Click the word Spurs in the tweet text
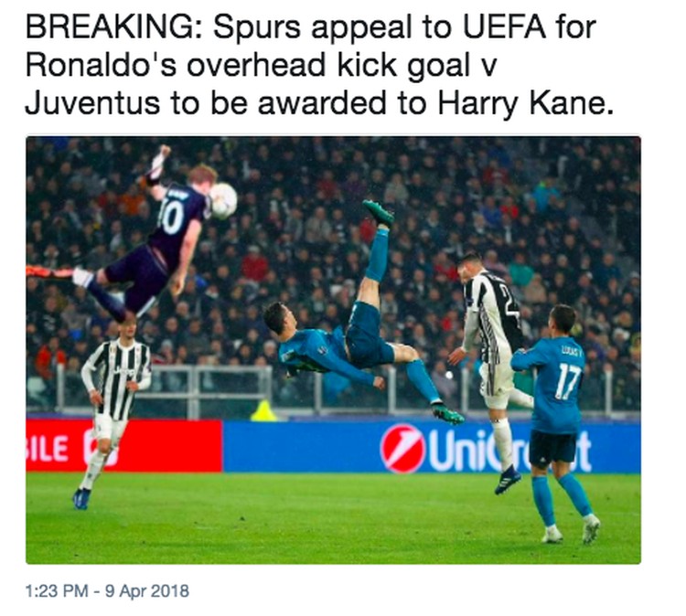The width and height of the screenshot is (686, 616). point(257,28)
